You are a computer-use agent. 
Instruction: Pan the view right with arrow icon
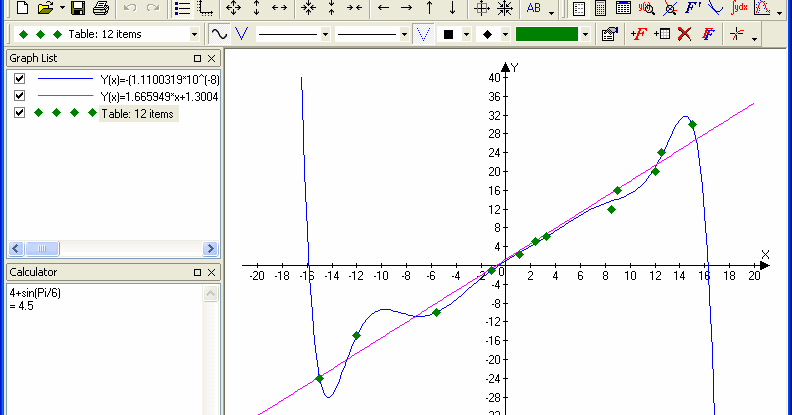407,8
